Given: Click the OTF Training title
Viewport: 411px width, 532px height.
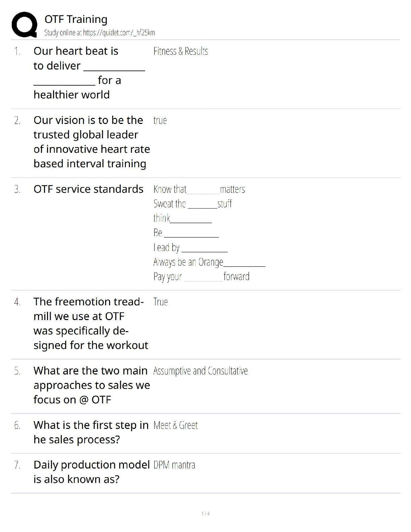Looking at the screenshot, I should [x=76, y=19].
